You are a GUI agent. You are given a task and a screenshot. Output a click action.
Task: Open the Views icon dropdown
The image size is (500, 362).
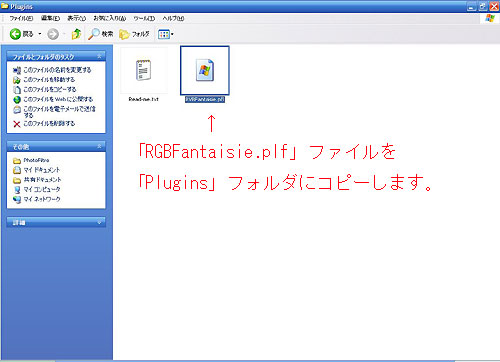coord(166,34)
